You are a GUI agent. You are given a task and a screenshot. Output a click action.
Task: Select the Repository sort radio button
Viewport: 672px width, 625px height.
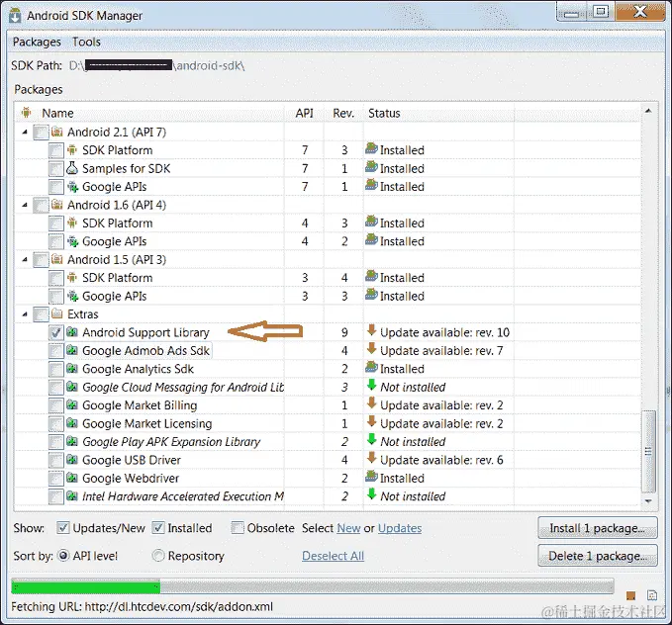[x=158, y=556]
